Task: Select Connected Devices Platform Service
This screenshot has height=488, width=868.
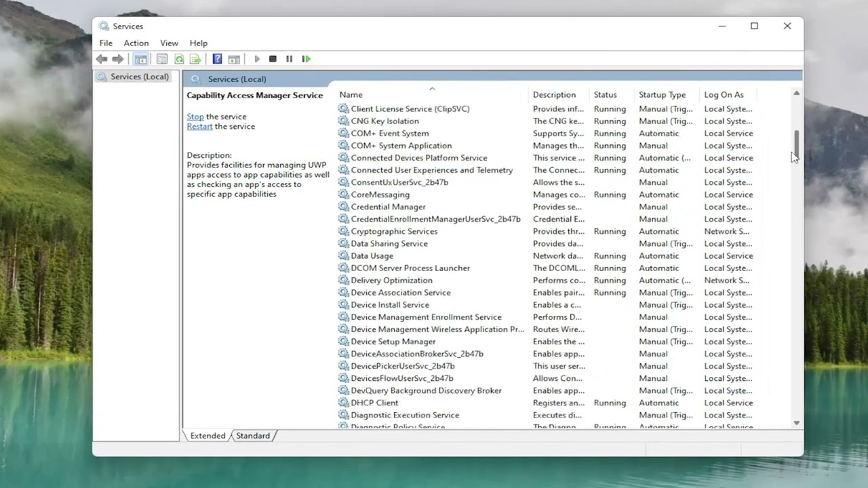Action: 546,158
